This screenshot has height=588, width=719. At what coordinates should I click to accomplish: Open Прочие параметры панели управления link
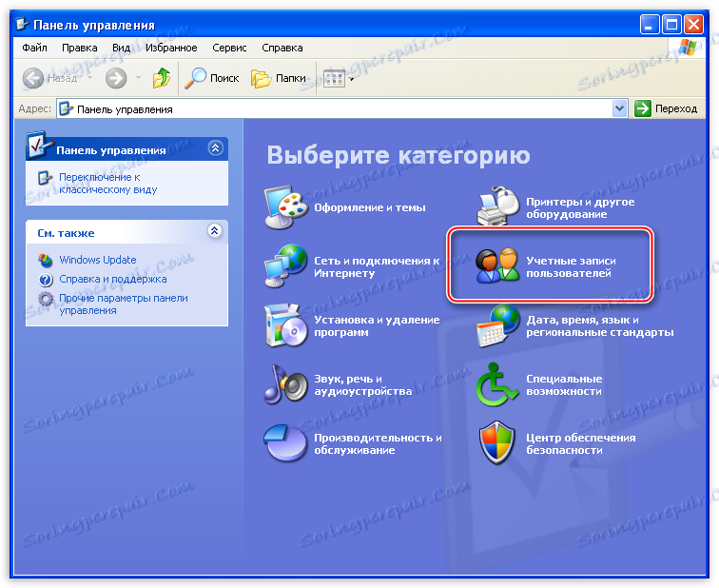[x=124, y=304]
